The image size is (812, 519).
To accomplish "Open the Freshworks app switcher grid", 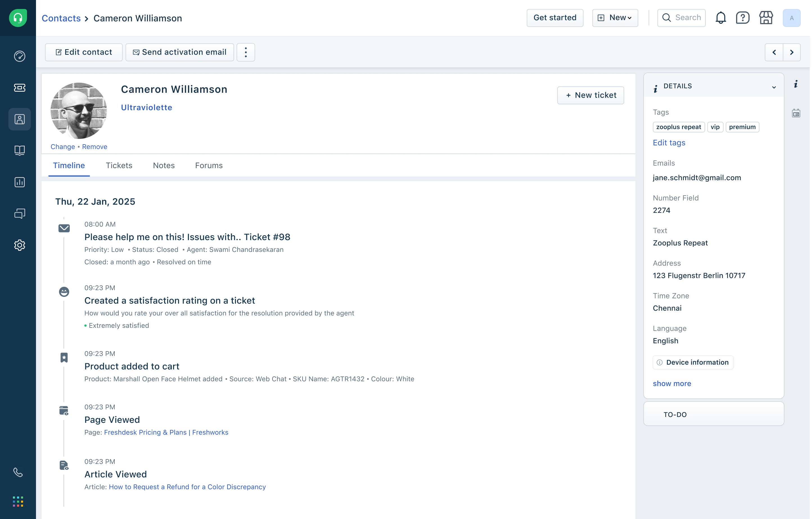I will tap(18, 502).
